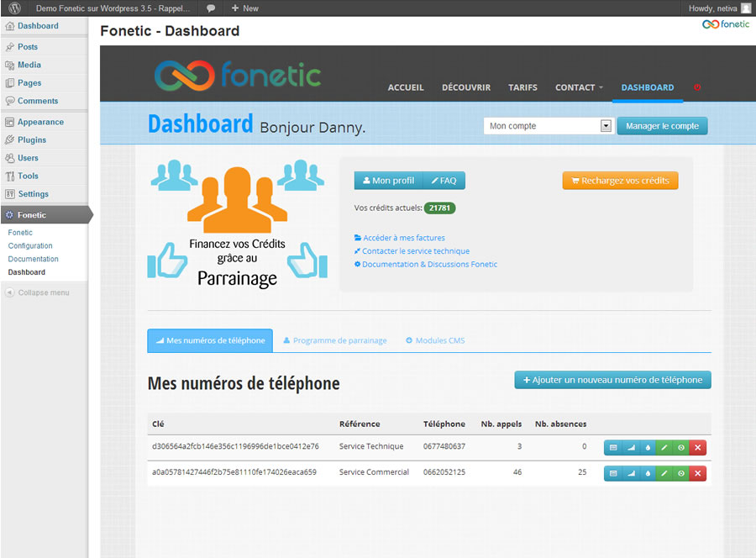Delete the Service Commercial number with red X
This screenshot has height=558, width=756.
pos(698,473)
